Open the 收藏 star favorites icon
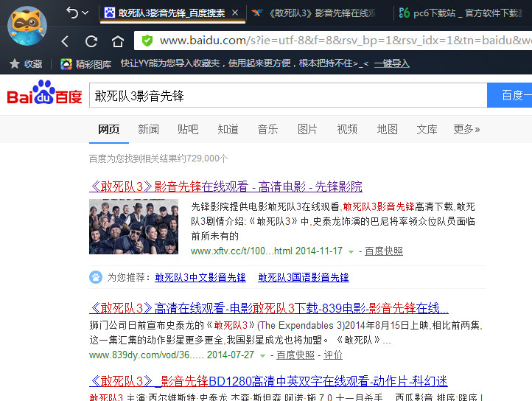 click(x=13, y=64)
